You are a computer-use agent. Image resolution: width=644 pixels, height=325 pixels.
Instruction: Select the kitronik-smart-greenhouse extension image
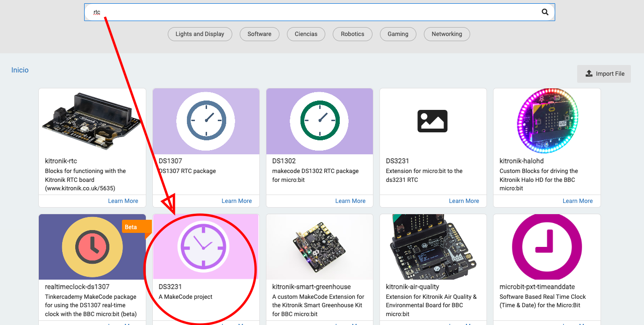click(x=320, y=247)
